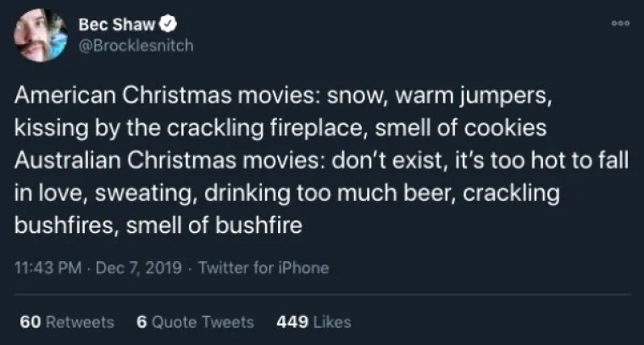View the 60 Retweets list
The width and height of the screenshot is (644, 345).
point(66,321)
